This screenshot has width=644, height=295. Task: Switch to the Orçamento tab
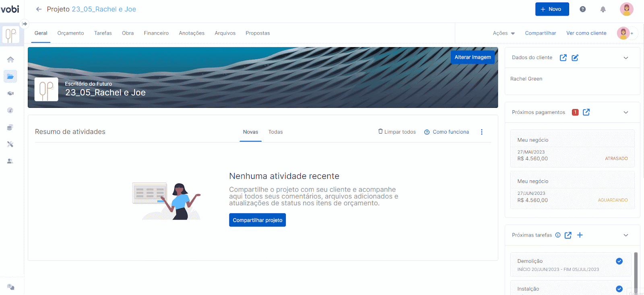point(70,33)
